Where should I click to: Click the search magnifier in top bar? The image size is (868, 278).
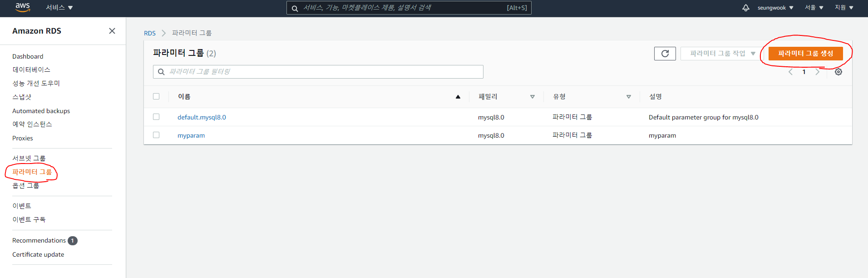[295, 8]
